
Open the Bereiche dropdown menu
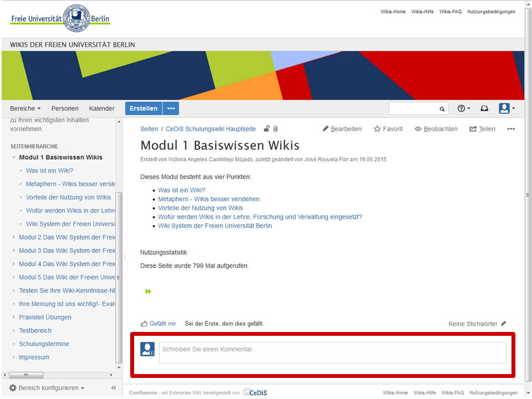click(x=25, y=109)
